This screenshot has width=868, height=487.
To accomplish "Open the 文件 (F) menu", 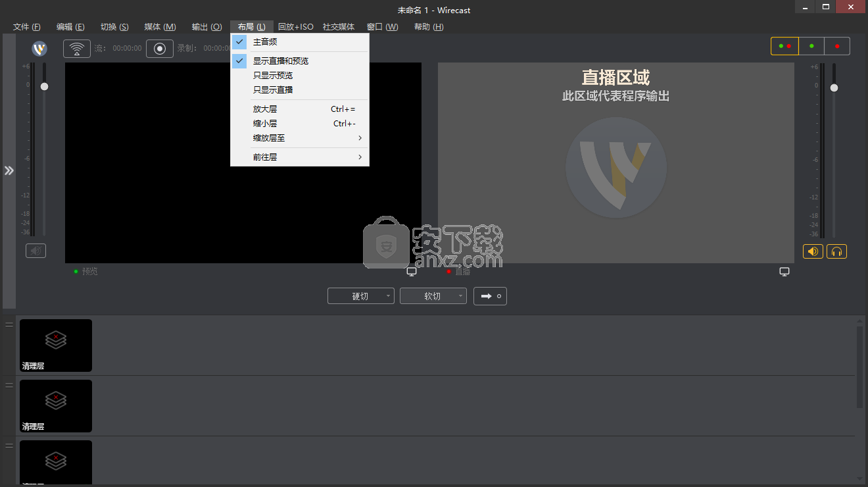I will [x=27, y=27].
